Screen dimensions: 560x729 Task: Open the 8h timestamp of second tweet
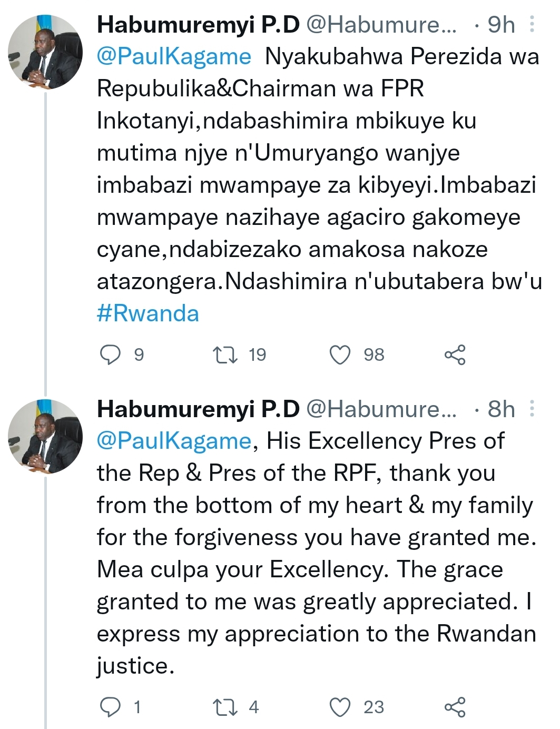pyautogui.click(x=500, y=409)
